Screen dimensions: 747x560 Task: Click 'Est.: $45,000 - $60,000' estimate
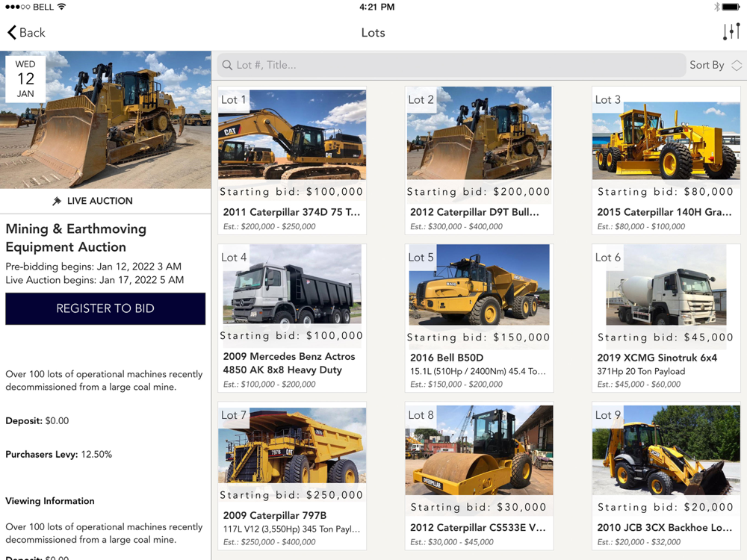(639, 385)
